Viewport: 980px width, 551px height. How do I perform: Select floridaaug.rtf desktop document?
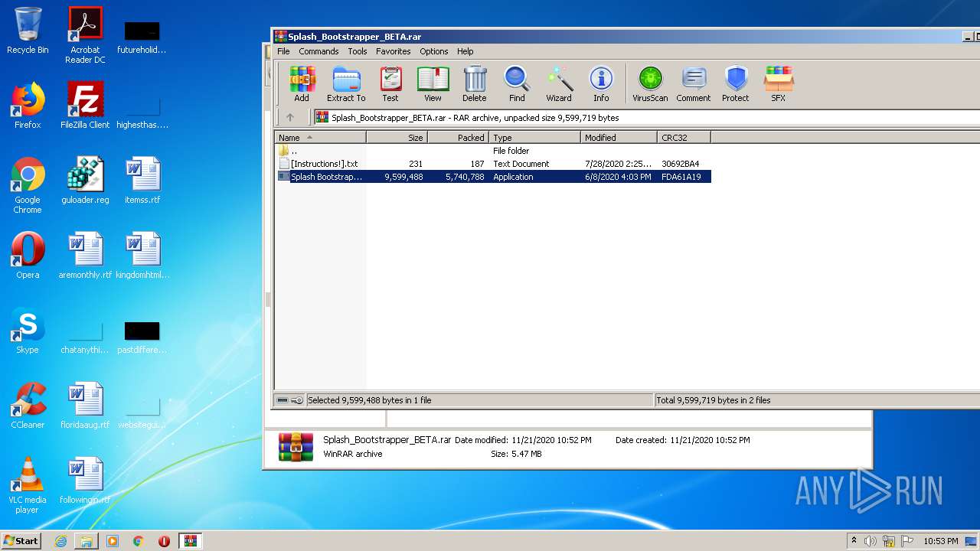pyautogui.click(x=85, y=406)
